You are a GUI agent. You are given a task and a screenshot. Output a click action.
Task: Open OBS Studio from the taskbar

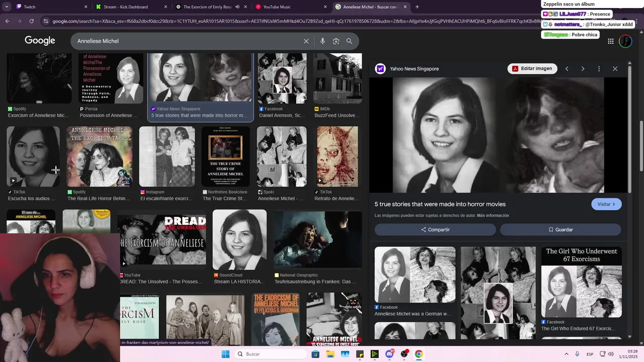tap(404, 354)
